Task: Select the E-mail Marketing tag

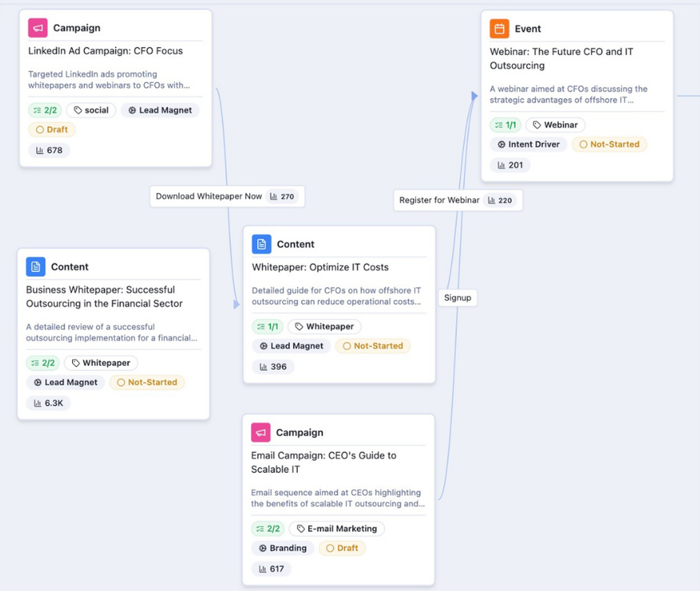Action: [x=336, y=529]
